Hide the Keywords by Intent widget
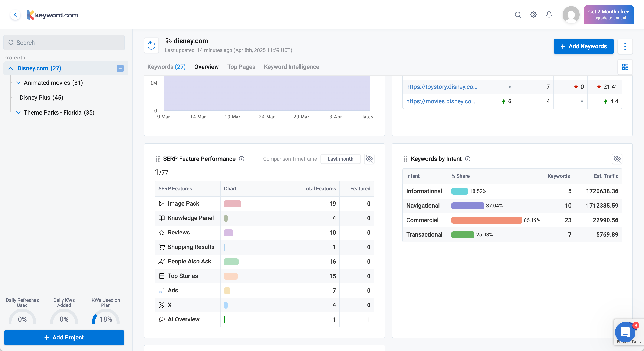The width and height of the screenshot is (644, 351). pos(617,159)
